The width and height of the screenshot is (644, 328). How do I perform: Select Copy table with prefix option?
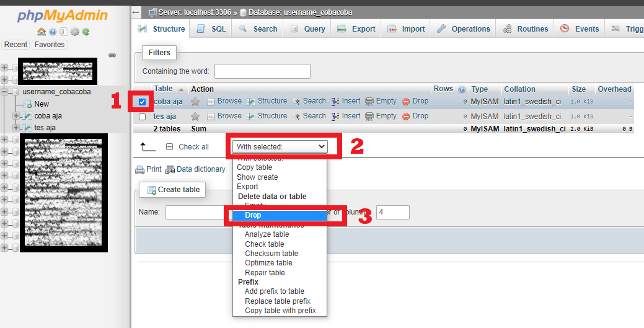click(280, 311)
